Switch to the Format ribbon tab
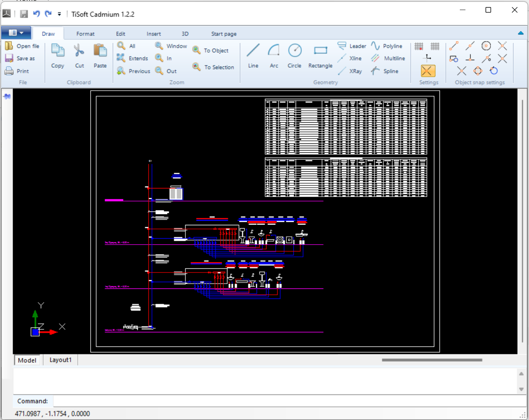 click(86, 33)
